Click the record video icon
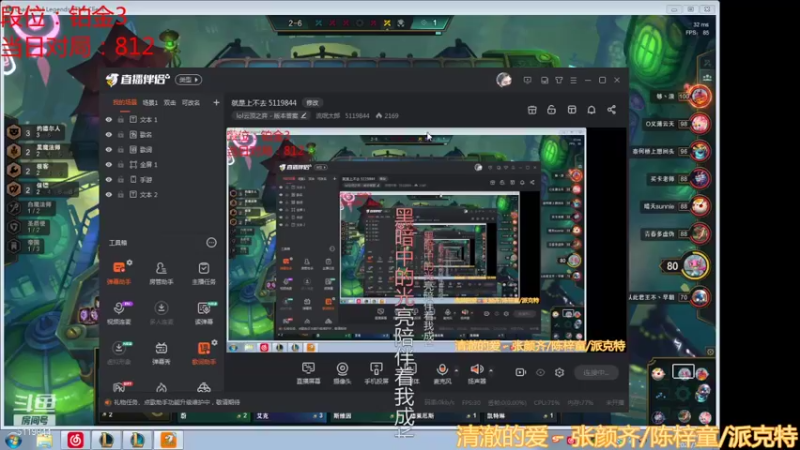 tap(520, 372)
